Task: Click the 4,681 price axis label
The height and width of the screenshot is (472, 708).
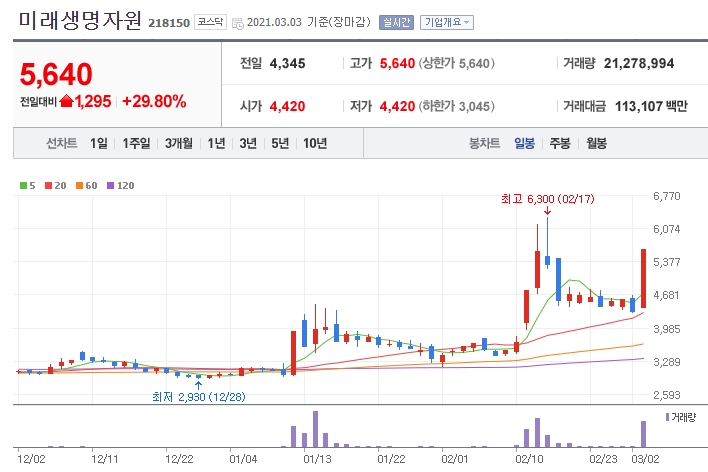Action: pos(666,295)
